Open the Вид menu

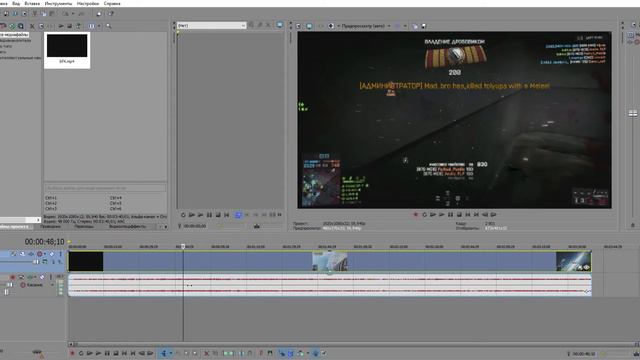(x=16, y=3)
